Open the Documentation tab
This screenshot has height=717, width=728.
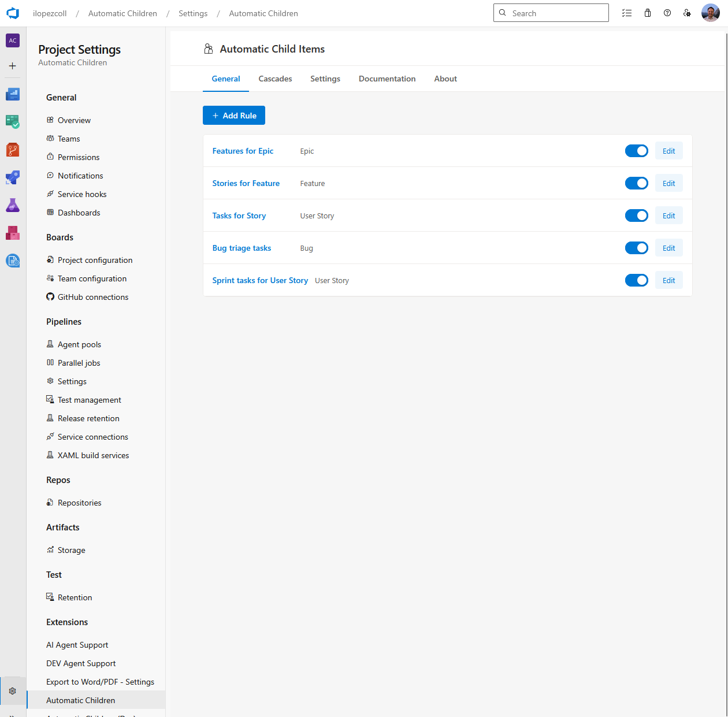click(x=387, y=79)
